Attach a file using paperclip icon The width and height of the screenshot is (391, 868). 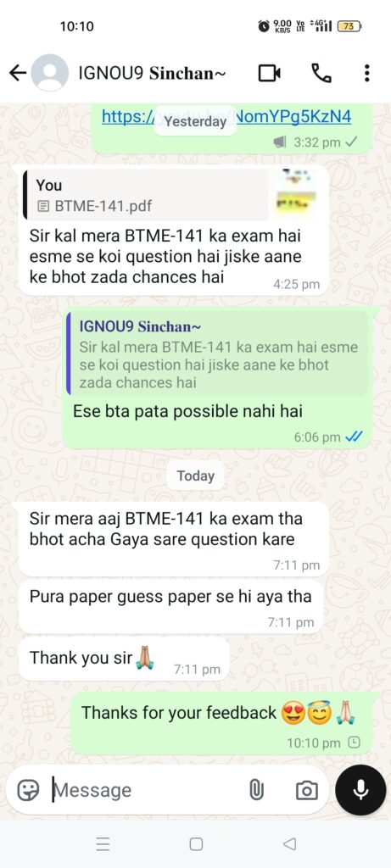256,790
